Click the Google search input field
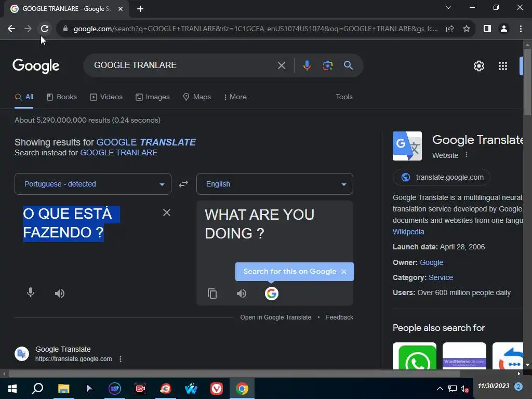The width and height of the screenshot is (532, 399). (x=183, y=65)
